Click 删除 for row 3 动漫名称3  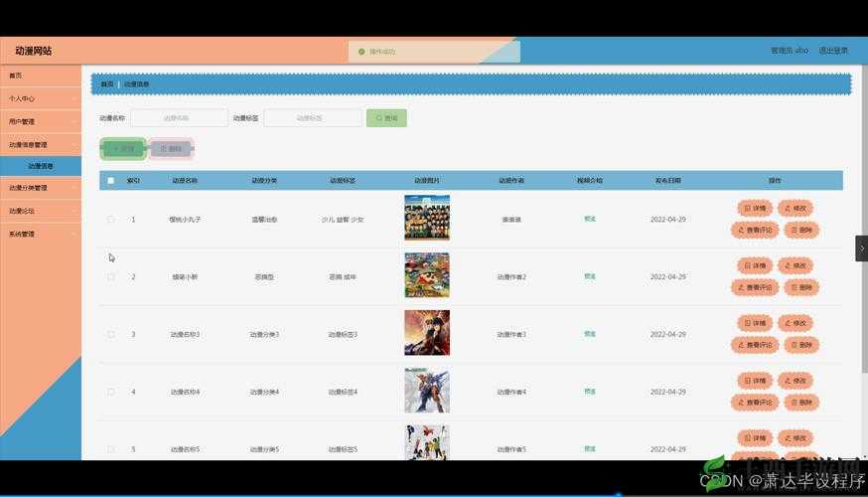pos(801,345)
